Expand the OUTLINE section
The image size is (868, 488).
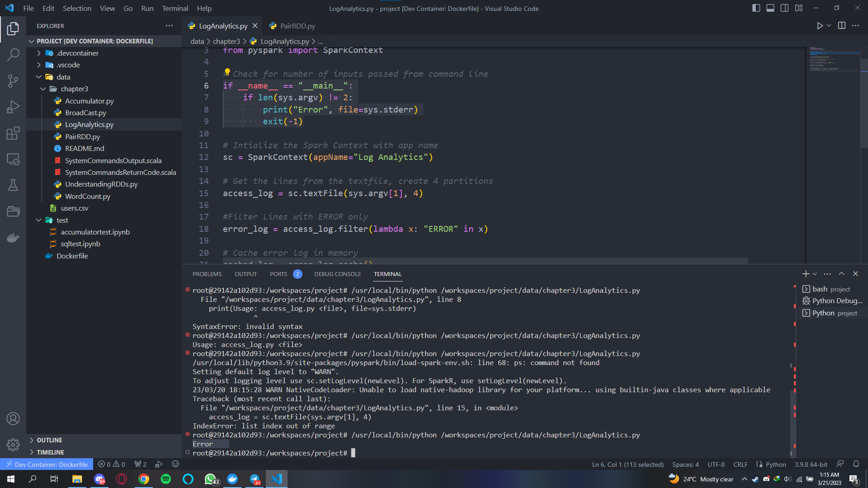point(49,440)
